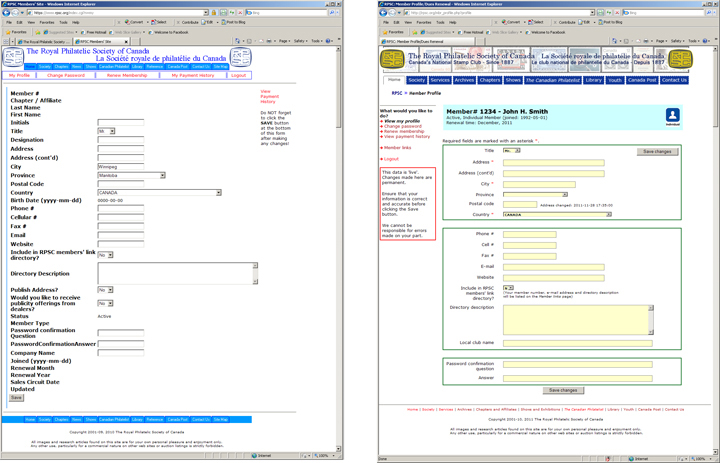Click Back arrow in the right browser window
Image resolution: width=720 pixels, height=463 pixels.
click(384, 13)
